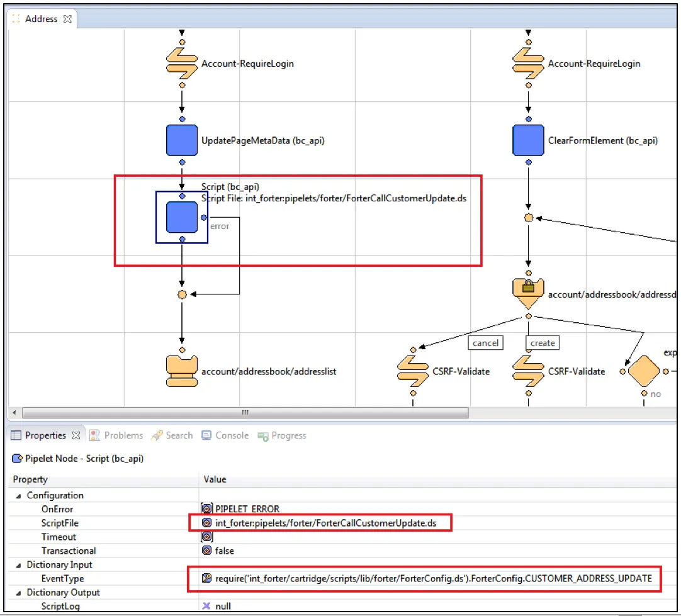
Task: Select the ScriptFile property row
Action: pyautogui.click(x=342, y=523)
